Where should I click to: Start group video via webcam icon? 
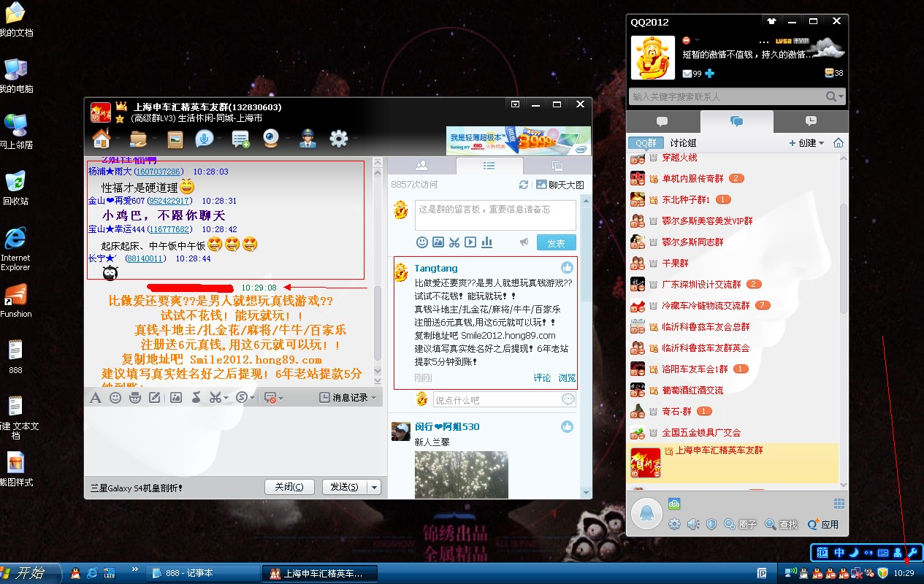(x=272, y=139)
